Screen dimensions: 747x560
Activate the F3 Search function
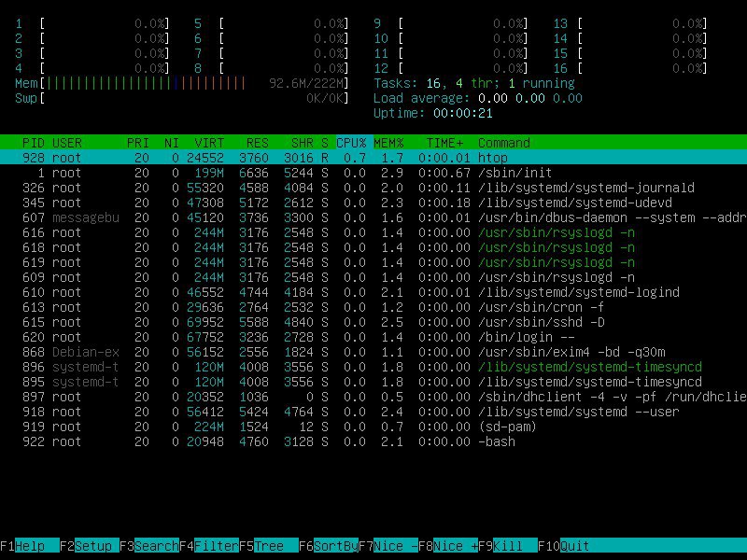[x=149, y=546]
